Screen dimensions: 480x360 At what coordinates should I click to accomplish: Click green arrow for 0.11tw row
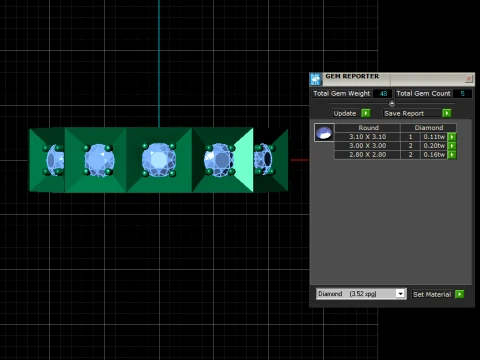(x=452, y=137)
